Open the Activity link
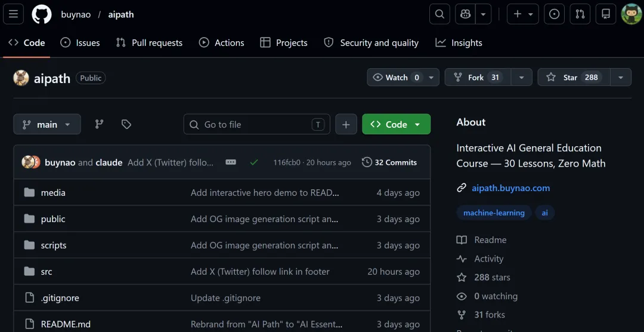The height and width of the screenshot is (332, 644). [x=480, y=259]
